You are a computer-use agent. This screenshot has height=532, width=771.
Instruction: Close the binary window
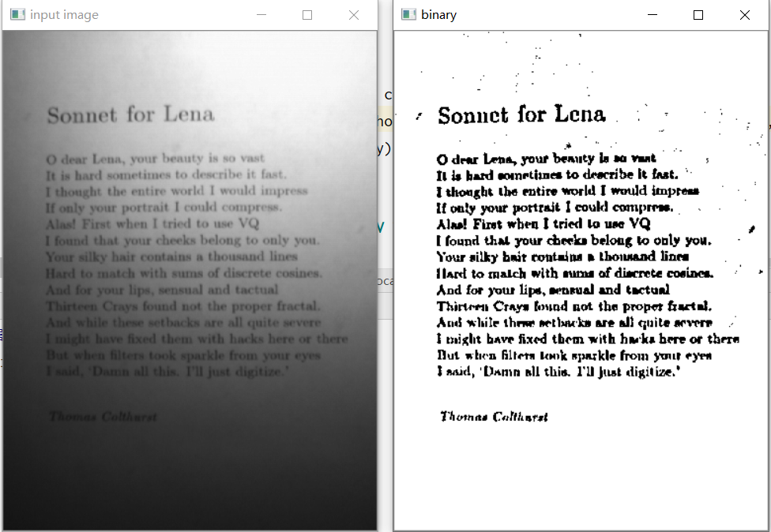tap(744, 15)
